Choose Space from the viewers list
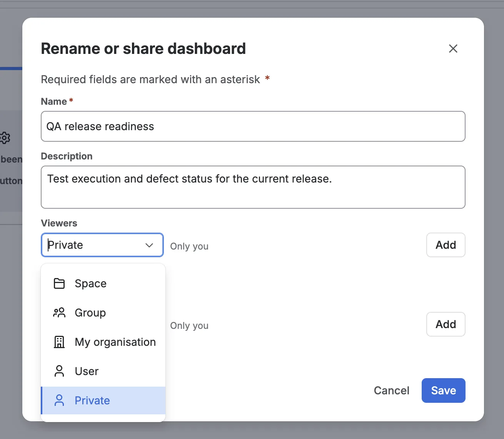 point(103,283)
